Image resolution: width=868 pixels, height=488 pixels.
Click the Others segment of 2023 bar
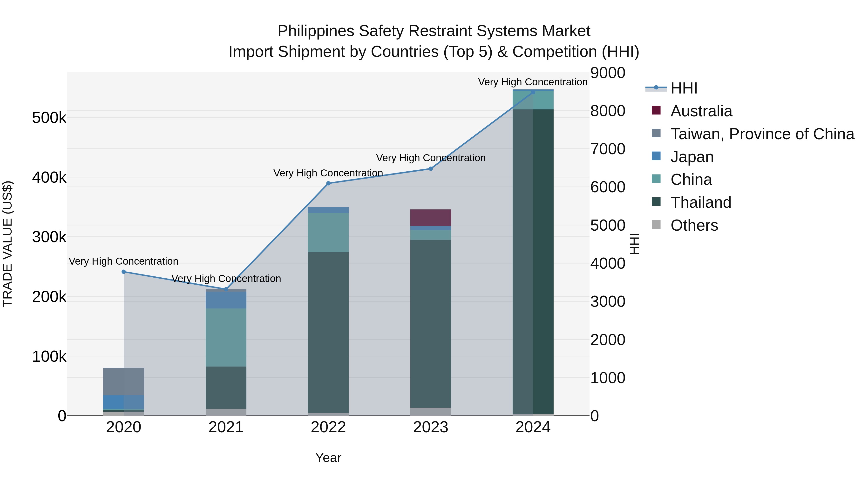[x=431, y=412]
